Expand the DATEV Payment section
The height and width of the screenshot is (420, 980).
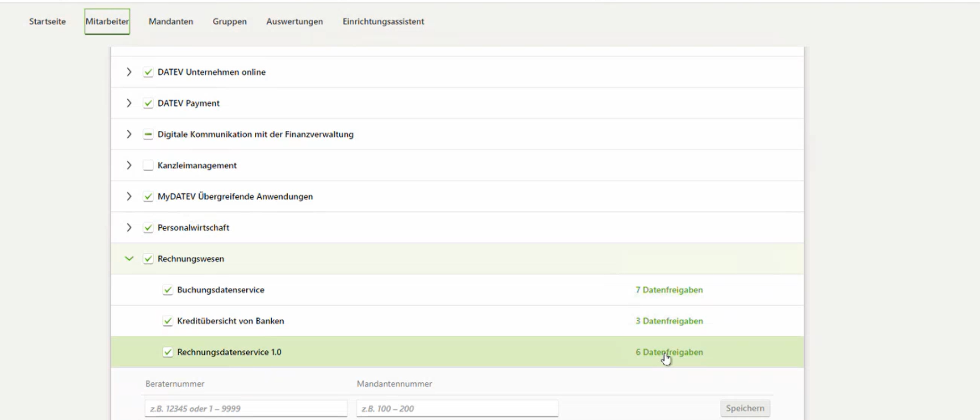coord(129,103)
